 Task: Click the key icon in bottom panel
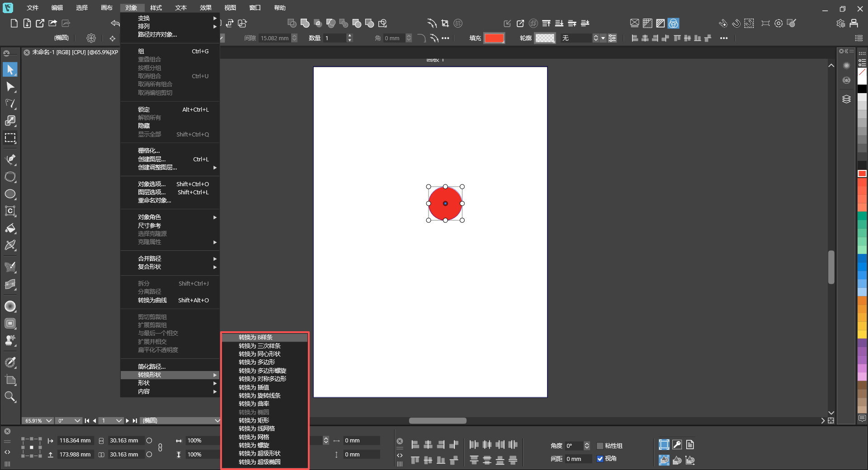tap(677, 445)
